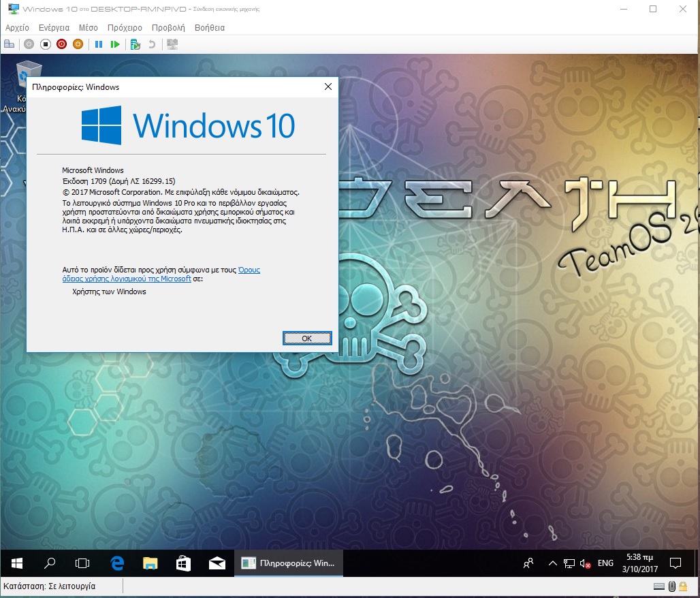Viewport: 700px width, 598px height.
Task: Click the version line Έκδοση 1709
Action: click(118, 181)
